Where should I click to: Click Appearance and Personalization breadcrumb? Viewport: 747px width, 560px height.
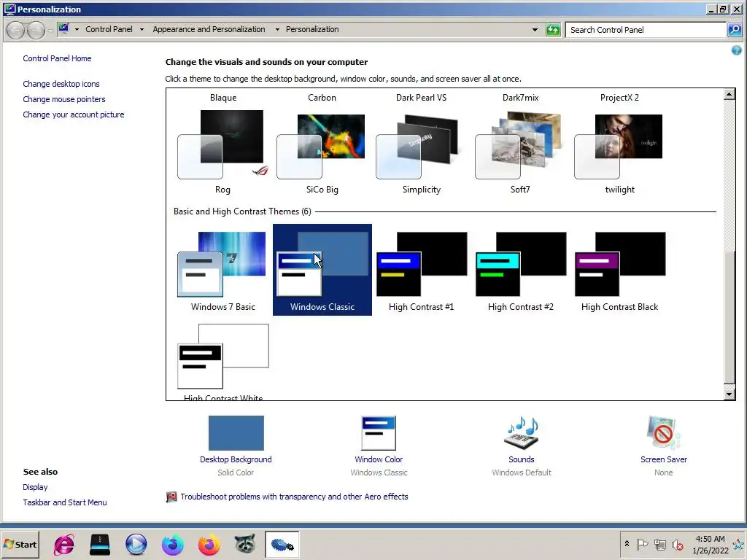[209, 29]
